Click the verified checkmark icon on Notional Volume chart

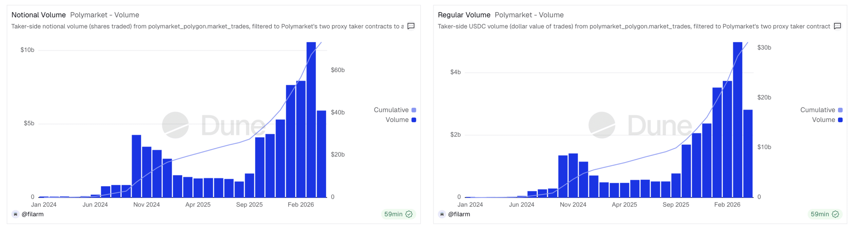pos(409,214)
